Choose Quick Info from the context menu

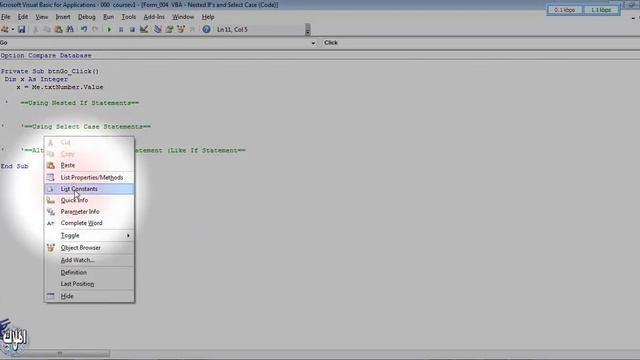point(89,200)
